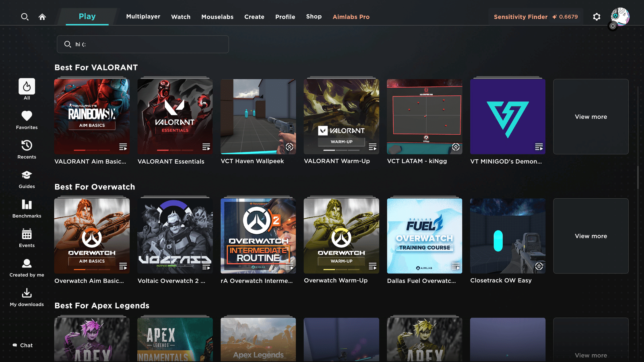This screenshot has width=644, height=362.
Task: Open the user profile avatar
Action: [x=620, y=17]
